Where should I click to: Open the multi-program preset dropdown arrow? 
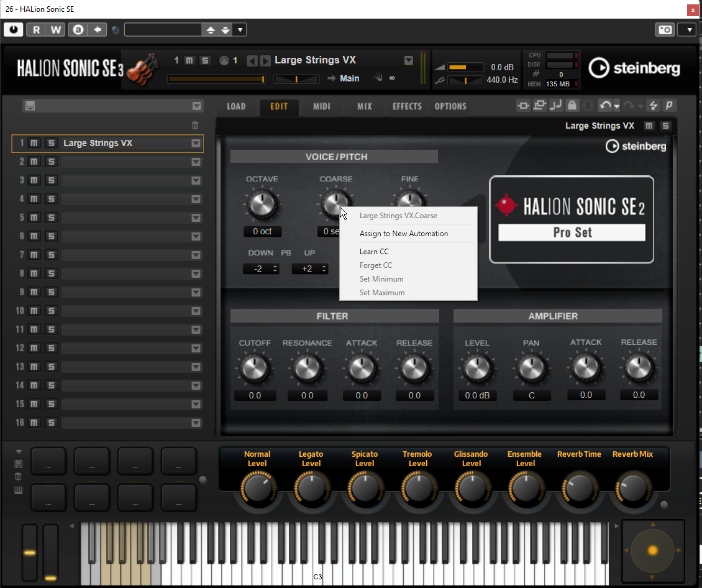(x=196, y=106)
